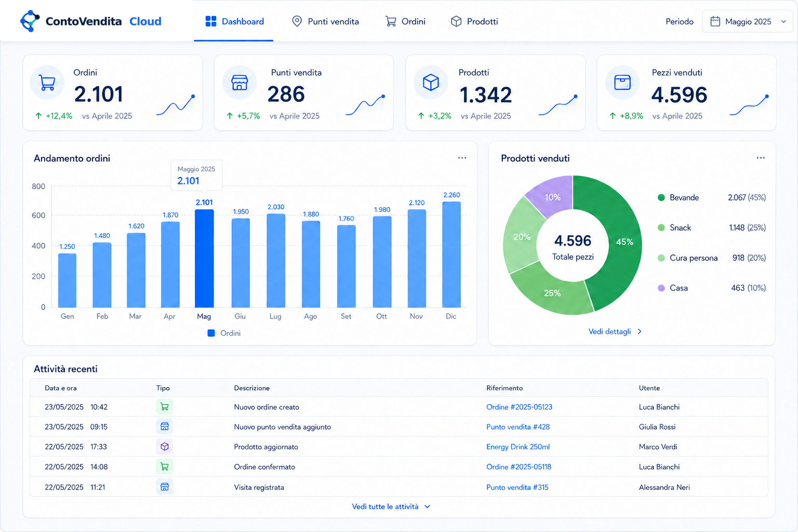Viewport: 798px width, 532px height.
Task: Click the Snack legend color dot
Action: coord(661,228)
